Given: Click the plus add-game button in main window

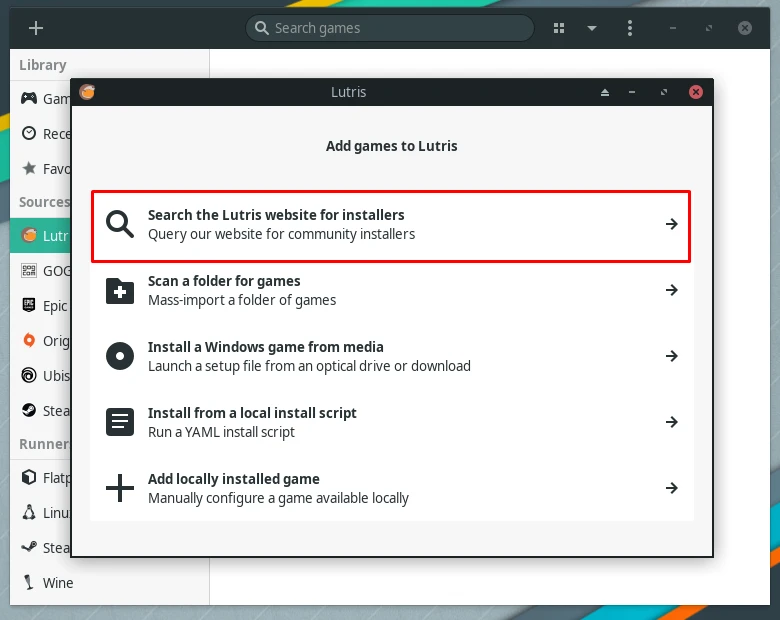Looking at the screenshot, I should pos(36,28).
